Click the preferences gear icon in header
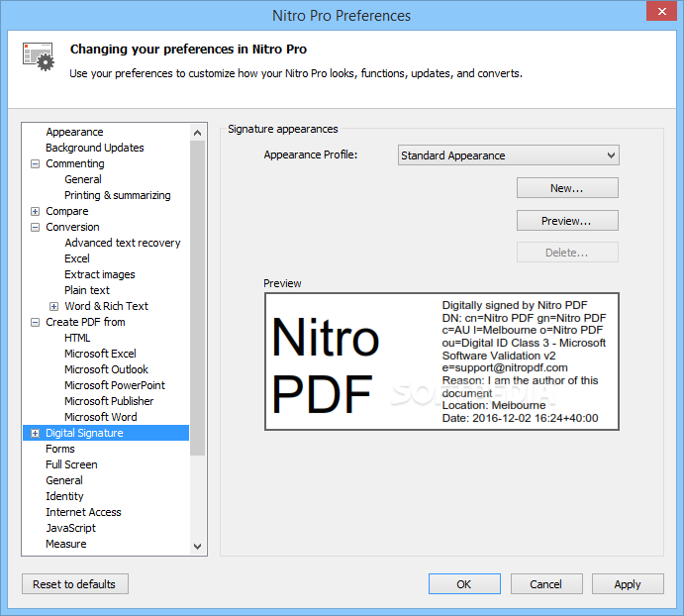The height and width of the screenshot is (616, 684). tap(39, 56)
